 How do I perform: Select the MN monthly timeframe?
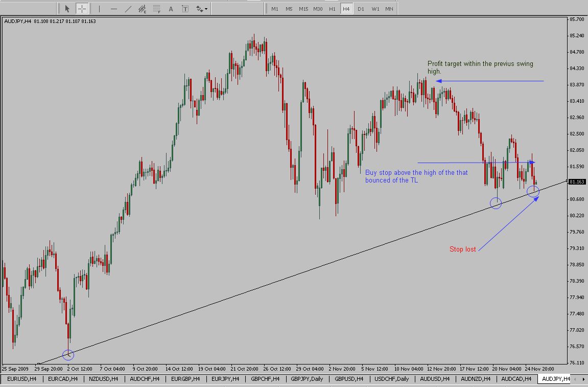pyautogui.click(x=389, y=9)
